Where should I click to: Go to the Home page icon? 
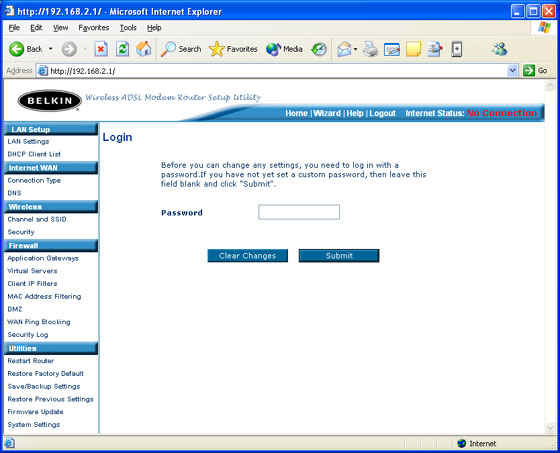144,49
